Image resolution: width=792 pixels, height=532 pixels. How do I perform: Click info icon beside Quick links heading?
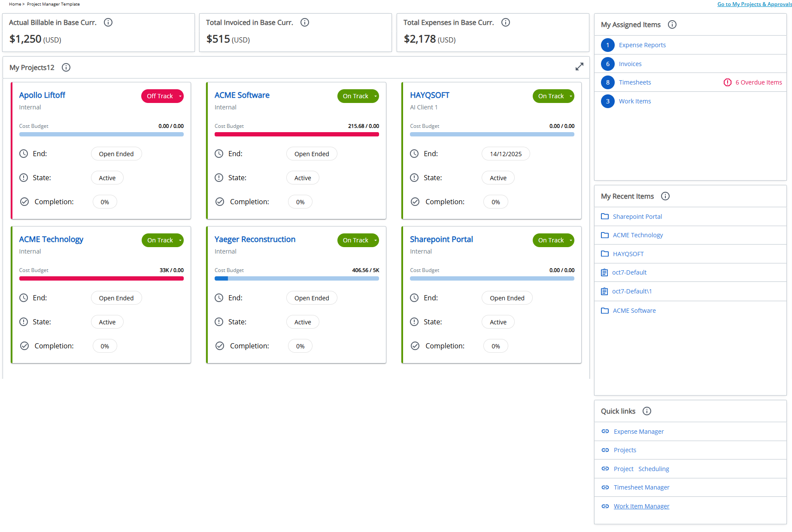(646, 411)
